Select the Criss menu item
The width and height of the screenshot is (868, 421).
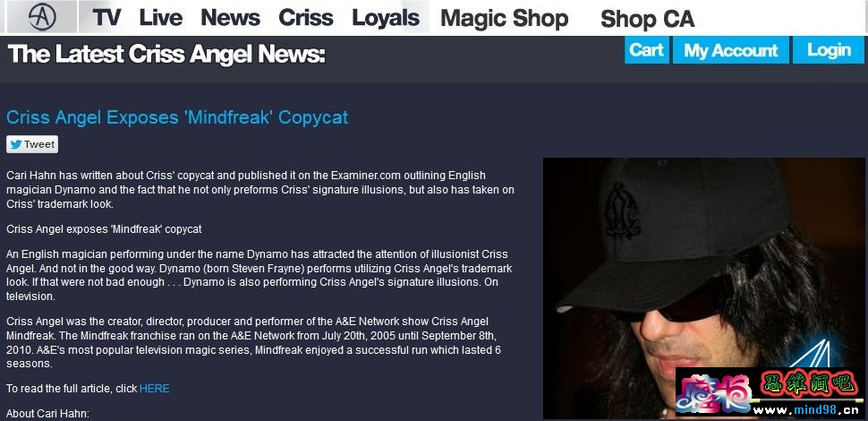click(306, 18)
